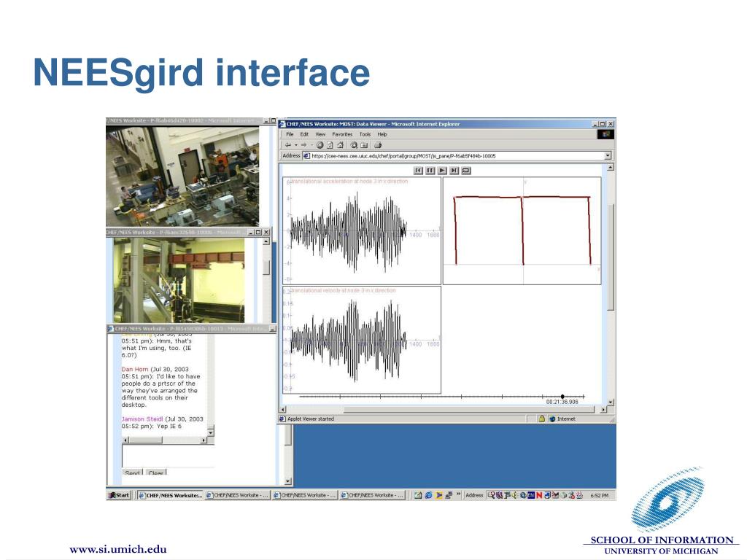Switch to the active first CHEF/NEES Worksite taskbar button
747x560 pixels.
171,495
